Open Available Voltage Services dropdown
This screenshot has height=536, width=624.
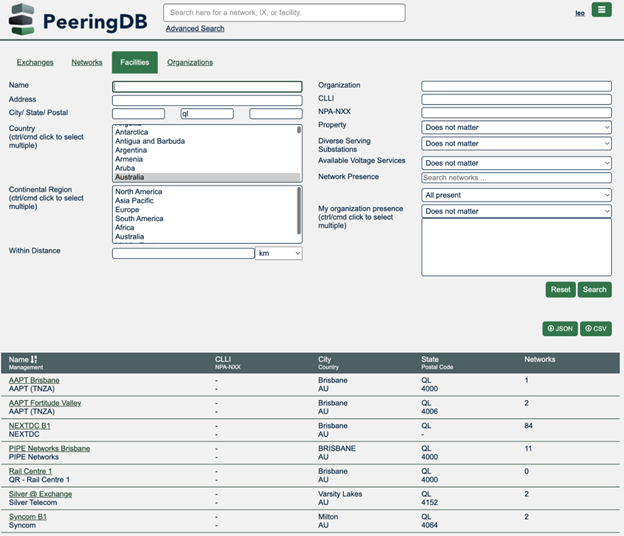point(516,163)
